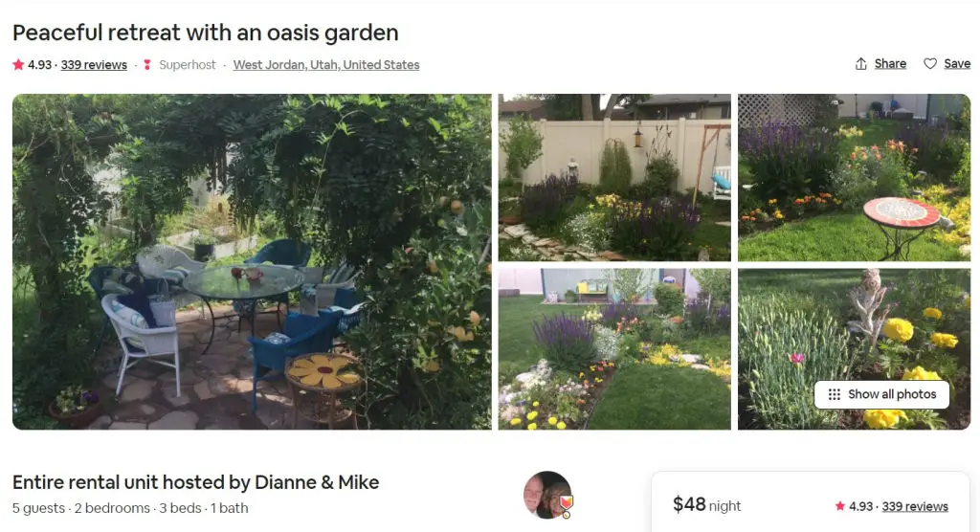Open West Jordan, Utah, United States location link
Viewport: 980px width, 532px height.
tap(326, 65)
